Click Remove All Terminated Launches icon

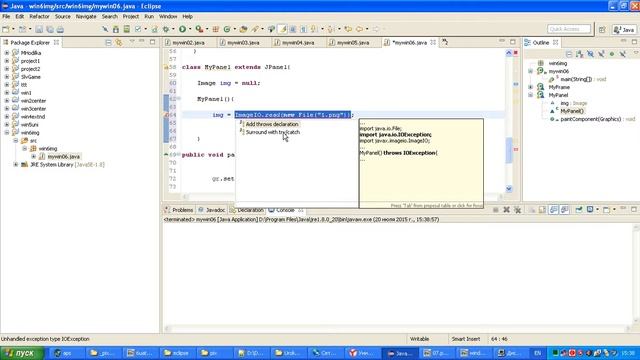[518, 210]
